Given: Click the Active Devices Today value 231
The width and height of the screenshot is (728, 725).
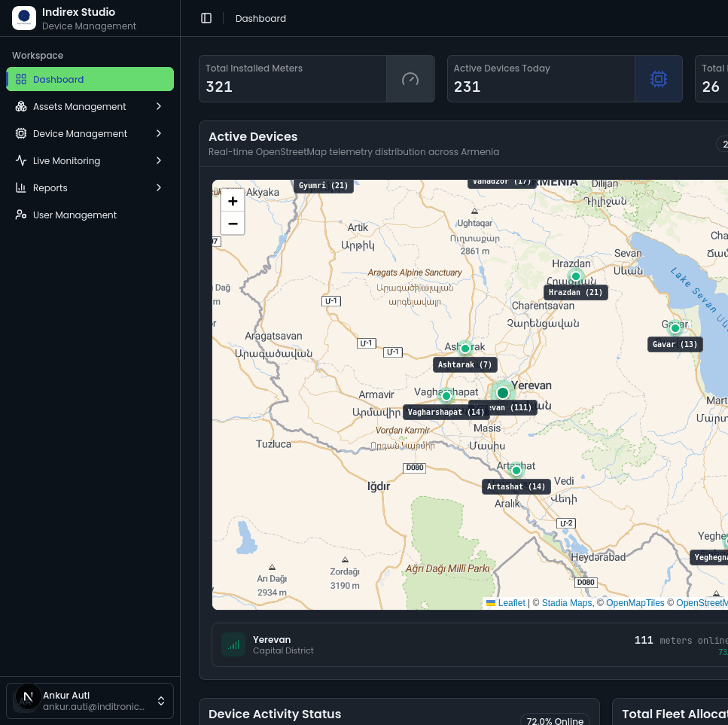Looking at the screenshot, I should coord(467,87).
